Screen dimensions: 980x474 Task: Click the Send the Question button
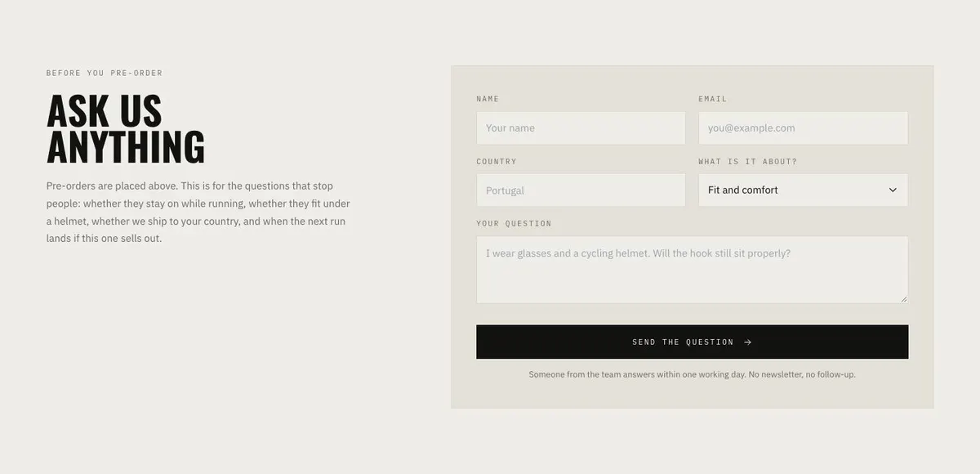tap(692, 342)
